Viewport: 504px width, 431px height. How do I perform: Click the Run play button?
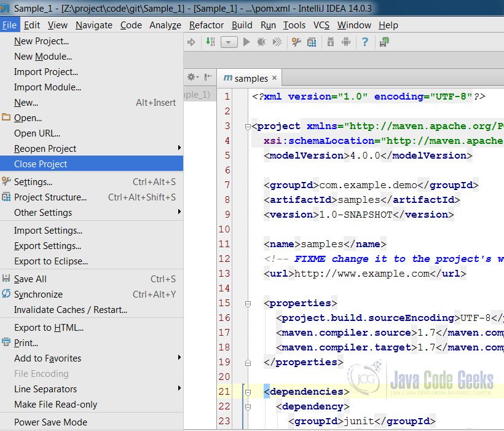click(246, 42)
